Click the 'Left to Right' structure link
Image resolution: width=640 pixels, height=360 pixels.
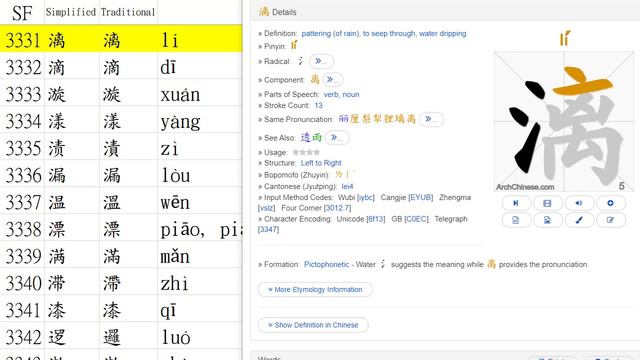pos(321,163)
